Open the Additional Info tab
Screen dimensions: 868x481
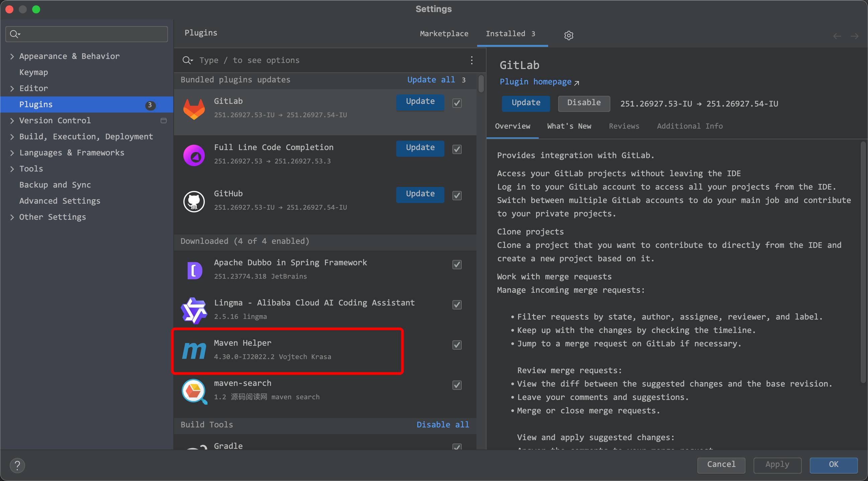(x=689, y=126)
